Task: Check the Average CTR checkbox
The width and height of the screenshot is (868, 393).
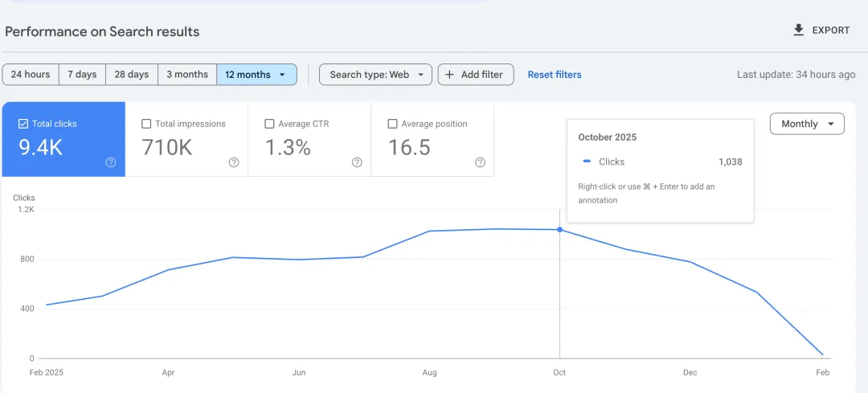Action: (269, 124)
